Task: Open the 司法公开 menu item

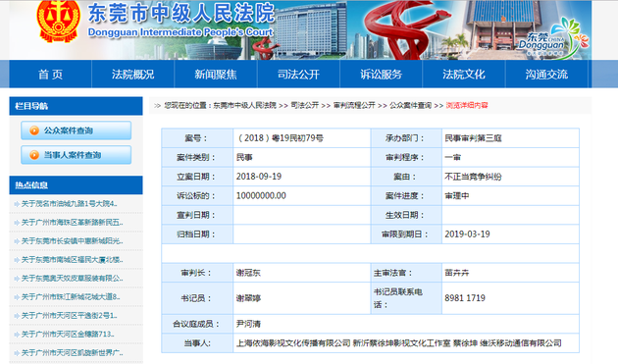Action: [x=298, y=75]
